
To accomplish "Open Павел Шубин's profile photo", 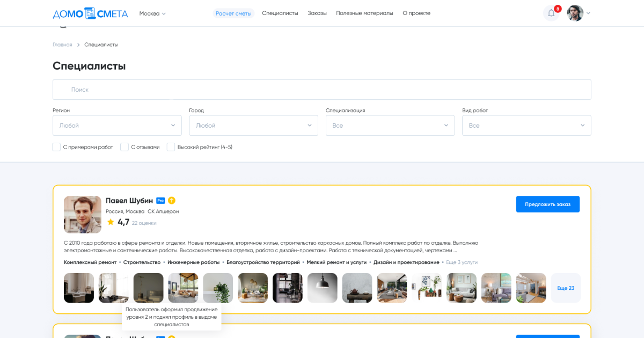I will (83, 215).
